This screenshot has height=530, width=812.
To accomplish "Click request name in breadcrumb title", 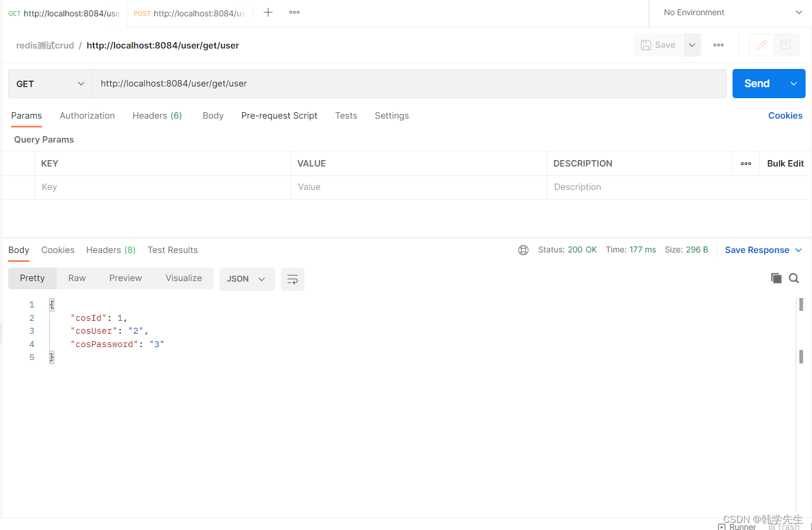I will point(163,46).
